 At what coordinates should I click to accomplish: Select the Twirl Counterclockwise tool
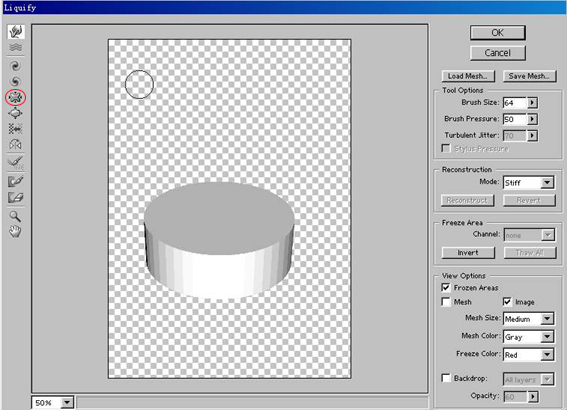coord(15,82)
